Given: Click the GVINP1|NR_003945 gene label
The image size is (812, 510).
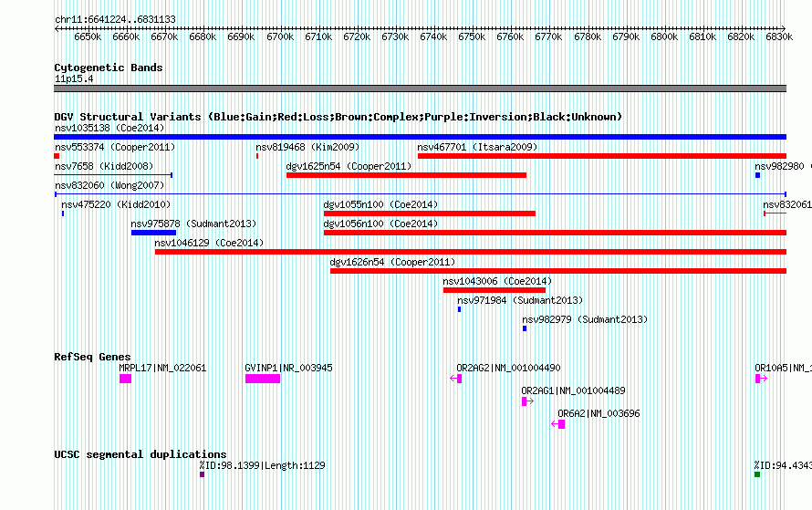Looking at the screenshot, I should pyautogui.click(x=288, y=369).
